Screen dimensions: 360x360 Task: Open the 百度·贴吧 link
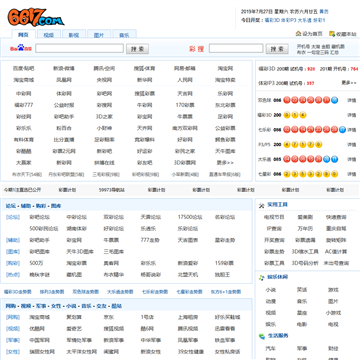(x=23, y=68)
